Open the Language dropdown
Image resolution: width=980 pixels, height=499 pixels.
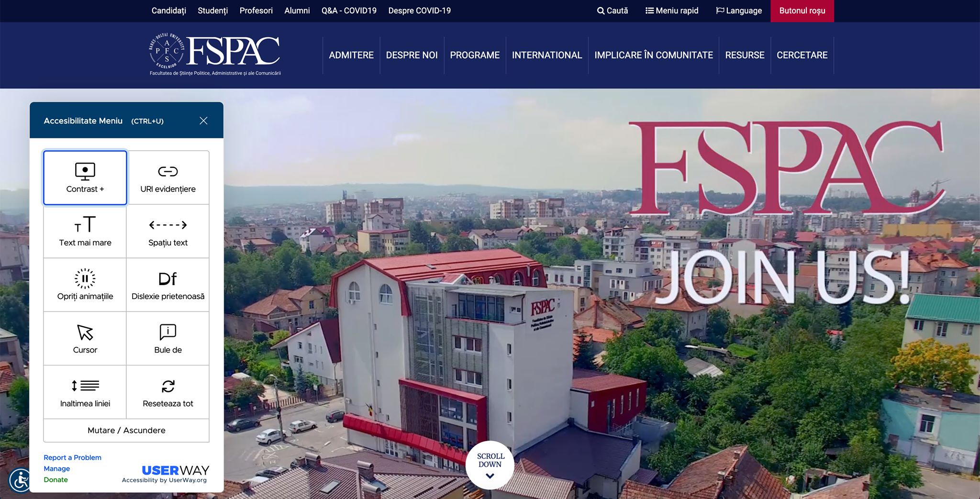click(x=739, y=11)
